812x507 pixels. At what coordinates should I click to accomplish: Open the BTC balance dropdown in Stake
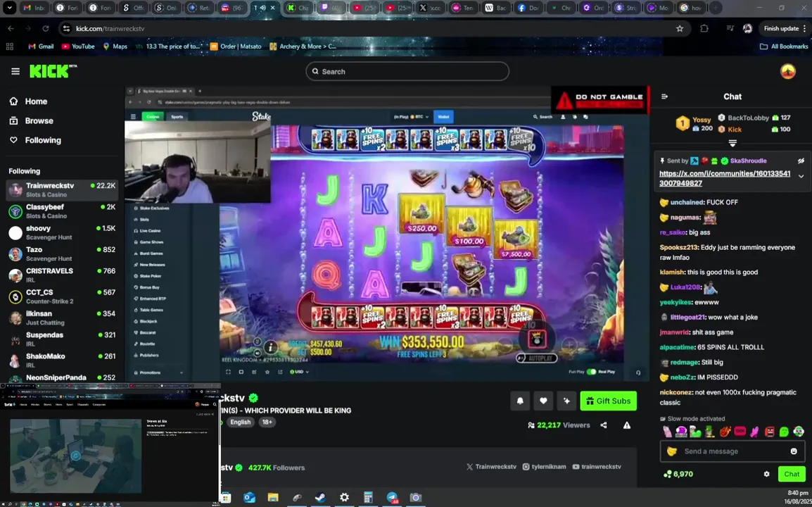[x=411, y=117]
